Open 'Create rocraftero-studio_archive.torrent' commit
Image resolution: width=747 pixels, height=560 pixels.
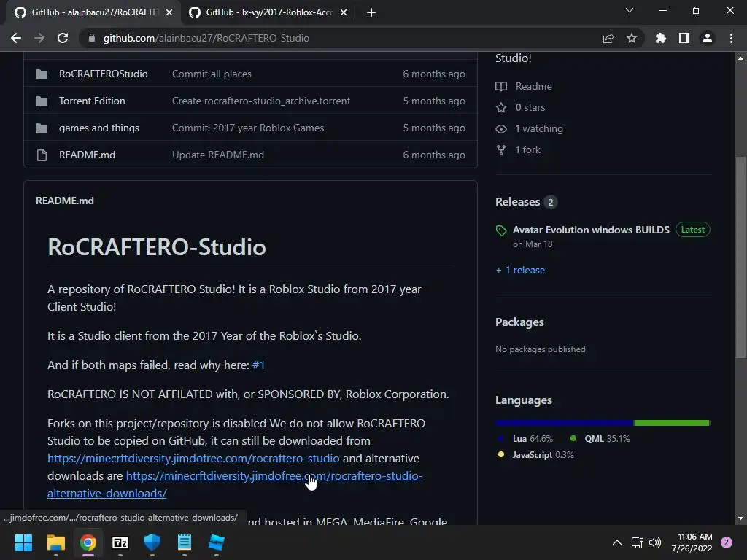coord(261,101)
